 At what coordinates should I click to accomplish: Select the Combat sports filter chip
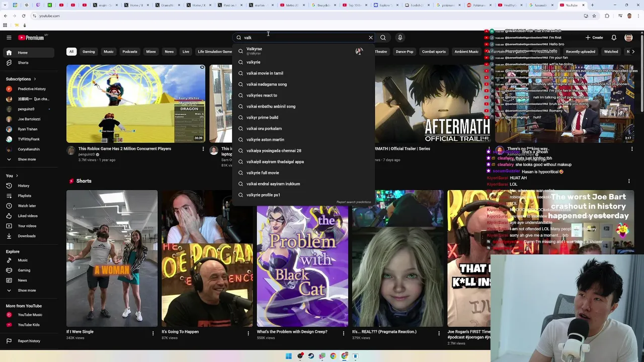coord(434,51)
